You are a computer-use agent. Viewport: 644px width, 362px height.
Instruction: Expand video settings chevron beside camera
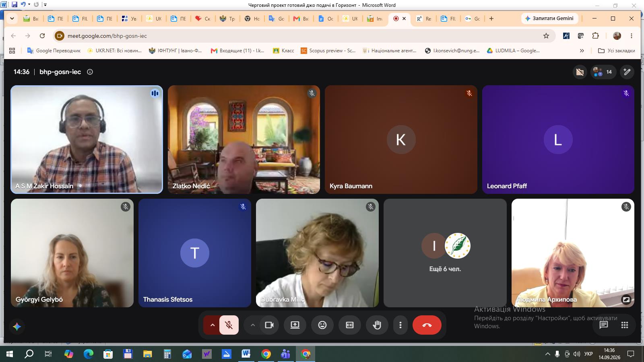253,325
